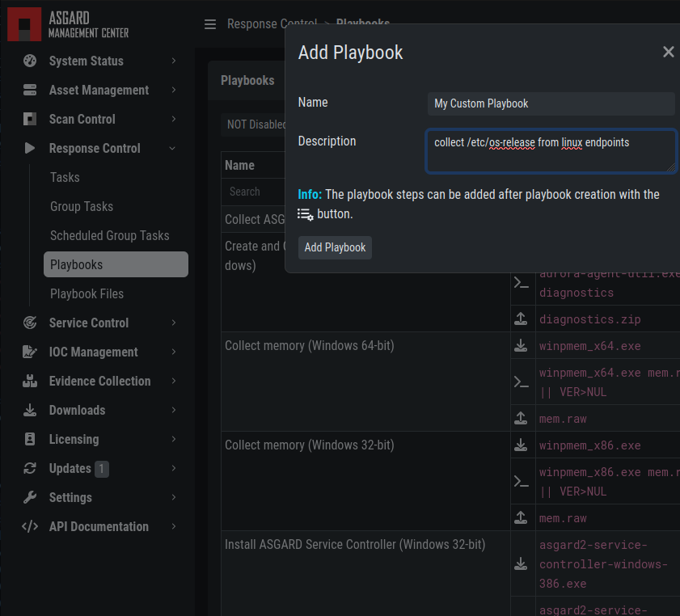Open Group Tasks in the sidebar
The width and height of the screenshot is (680, 616).
tap(82, 206)
